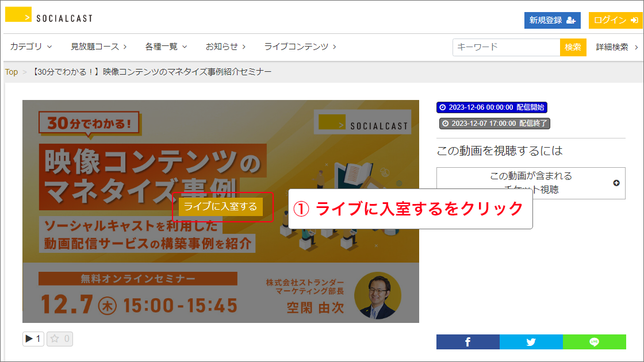Click the yellow 検索 search button
644x362 pixels.
pyautogui.click(x=573, y=47)
